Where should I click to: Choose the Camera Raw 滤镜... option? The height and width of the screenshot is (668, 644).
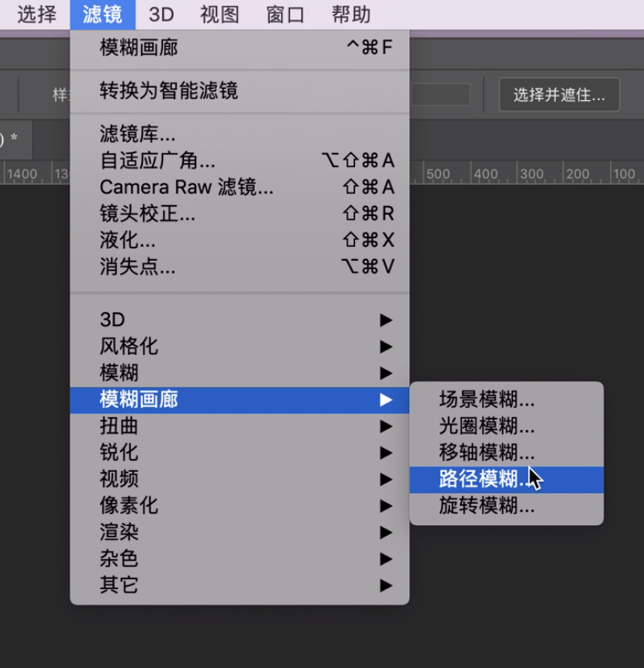tap(186, 187)
